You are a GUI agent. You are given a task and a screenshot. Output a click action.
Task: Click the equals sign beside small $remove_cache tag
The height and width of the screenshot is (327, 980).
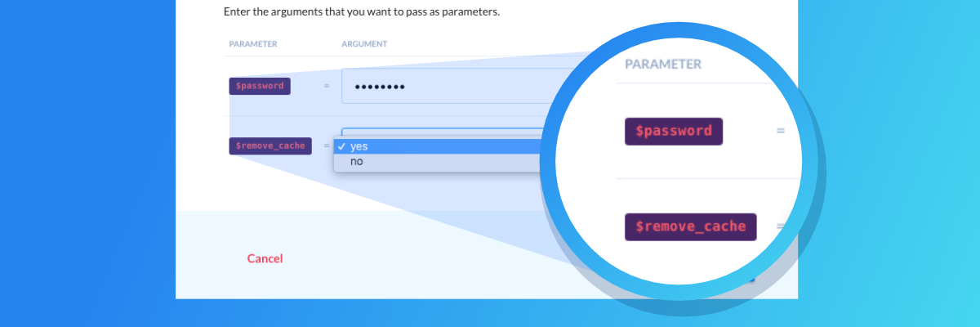tap(327, 146)
